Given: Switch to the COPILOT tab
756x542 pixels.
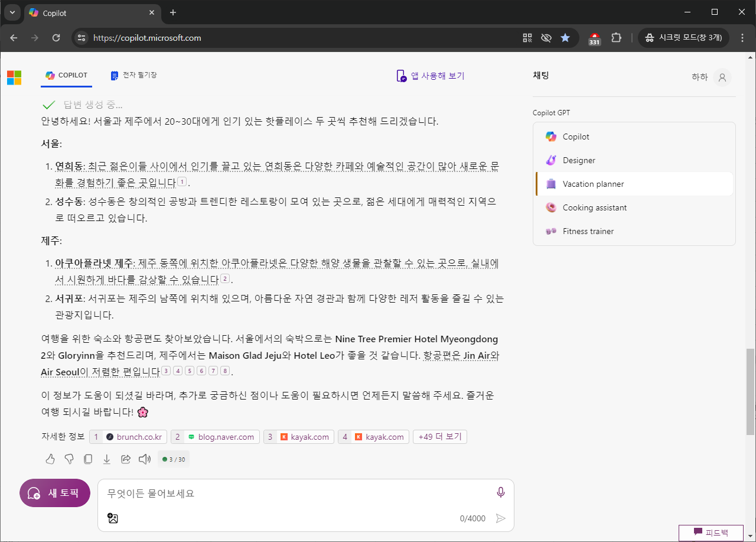Looking at the screenshot, I should click(67, 76).
